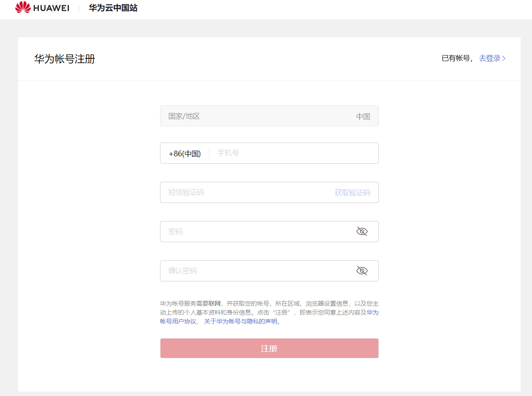Open the +86(中国) country code selector
The image size is (532, 396).
pos(185,153)
